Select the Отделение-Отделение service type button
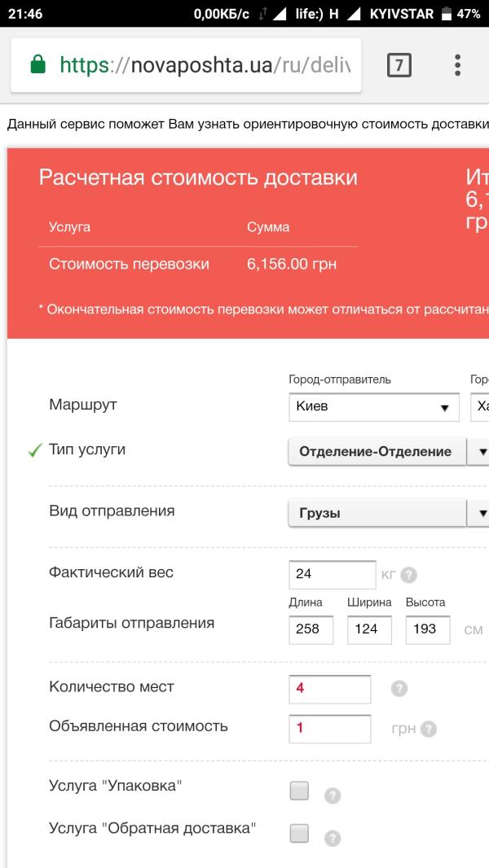The width and height of the screenshot is (489, 868). [x=377, y=452]
